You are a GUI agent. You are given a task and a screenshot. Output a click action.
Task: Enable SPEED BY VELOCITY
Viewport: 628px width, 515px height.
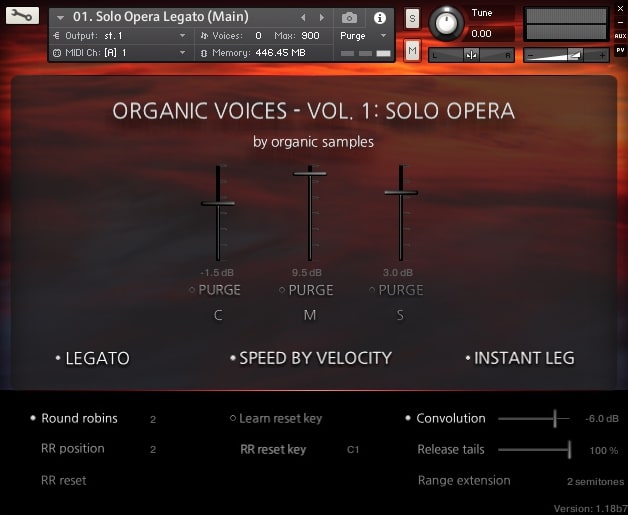[310, 358]
